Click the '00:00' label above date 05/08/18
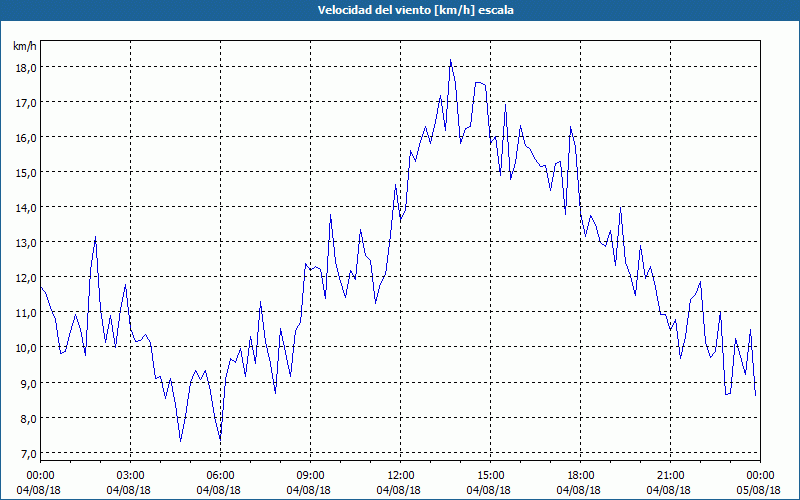The image size is (800, 500). (x=761, y=476)
